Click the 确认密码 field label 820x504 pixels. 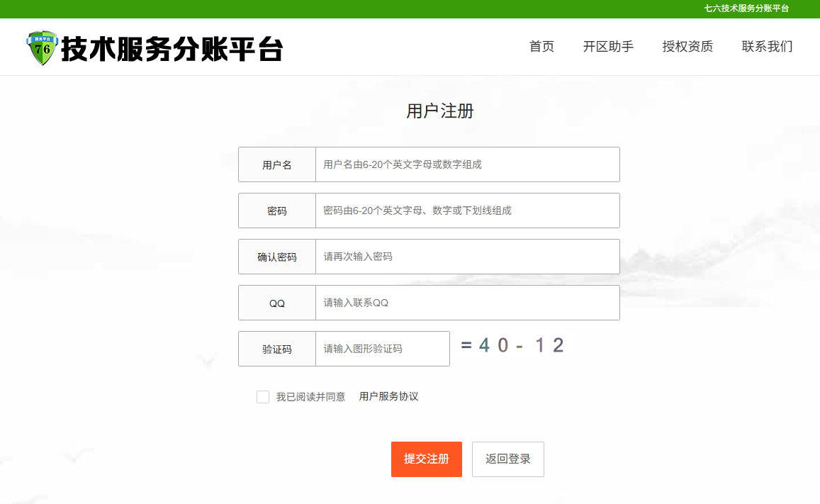point(277,257)
